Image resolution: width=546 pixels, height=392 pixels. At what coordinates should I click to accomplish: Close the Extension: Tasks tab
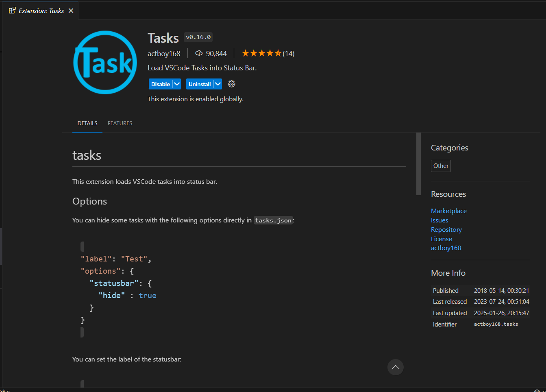(x=71, y=11)
